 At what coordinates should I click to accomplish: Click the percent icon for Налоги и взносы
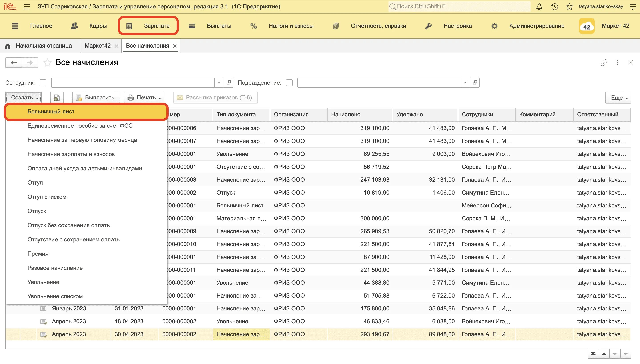coord(253,26)
